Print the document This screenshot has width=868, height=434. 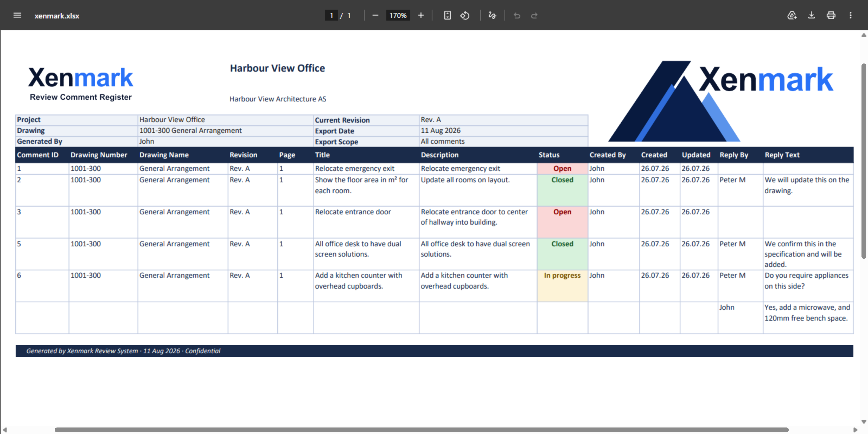click(831, 15)
